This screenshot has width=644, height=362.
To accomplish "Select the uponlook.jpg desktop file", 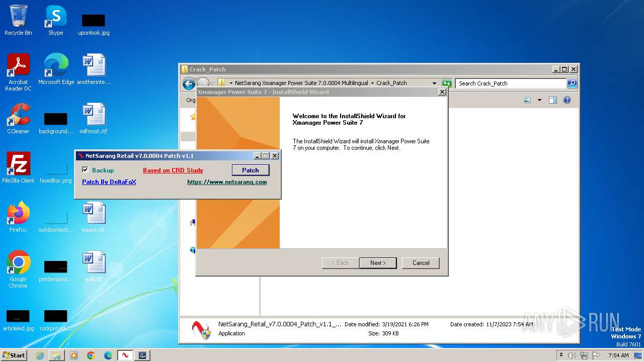I will click(94, 24).
